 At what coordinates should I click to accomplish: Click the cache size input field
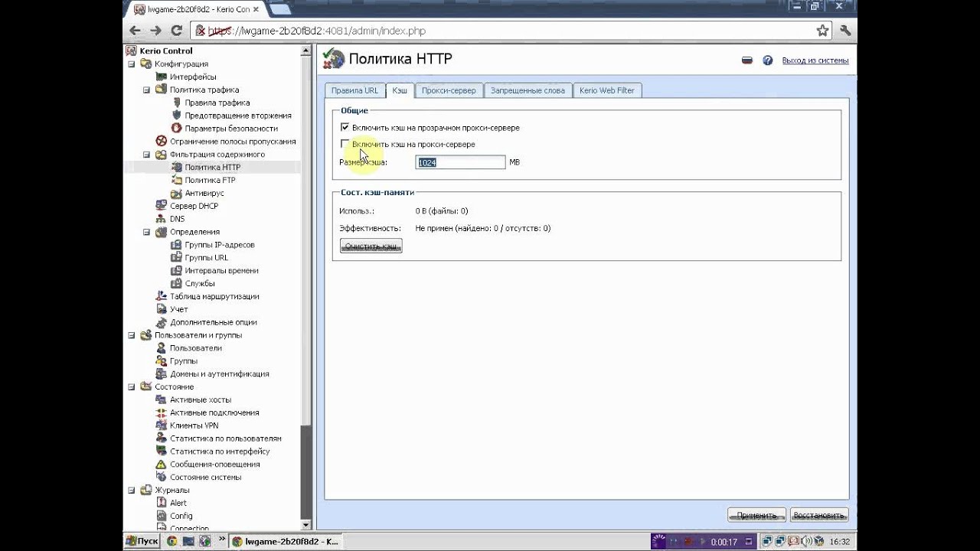[460, 162]
